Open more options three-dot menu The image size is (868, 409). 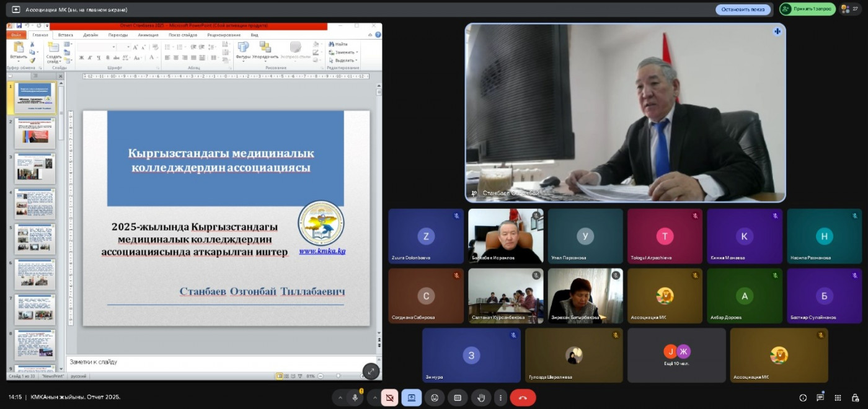click(x=500, y=398)
